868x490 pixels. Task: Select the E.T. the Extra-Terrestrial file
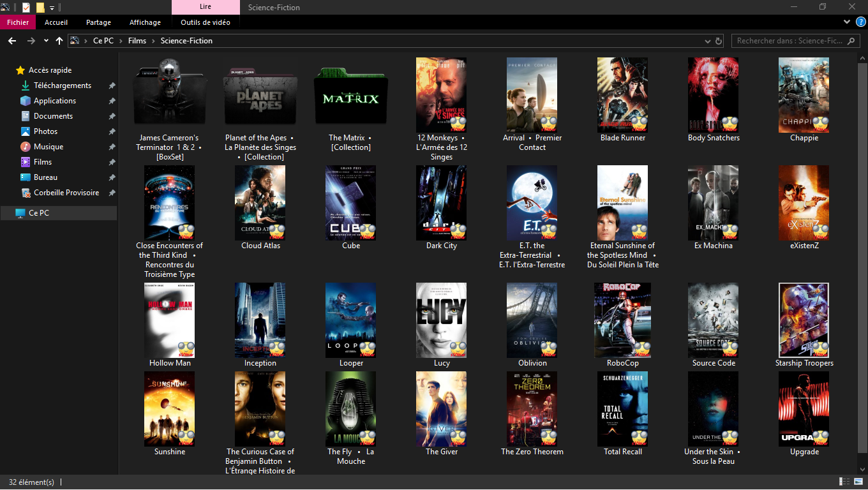pos(532,203)
